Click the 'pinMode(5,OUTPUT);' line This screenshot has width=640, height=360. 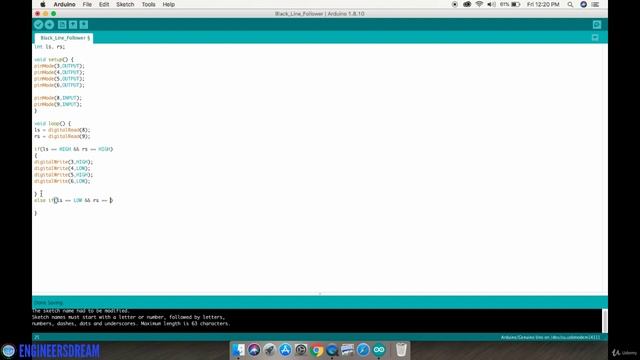(x=59, y=78)
